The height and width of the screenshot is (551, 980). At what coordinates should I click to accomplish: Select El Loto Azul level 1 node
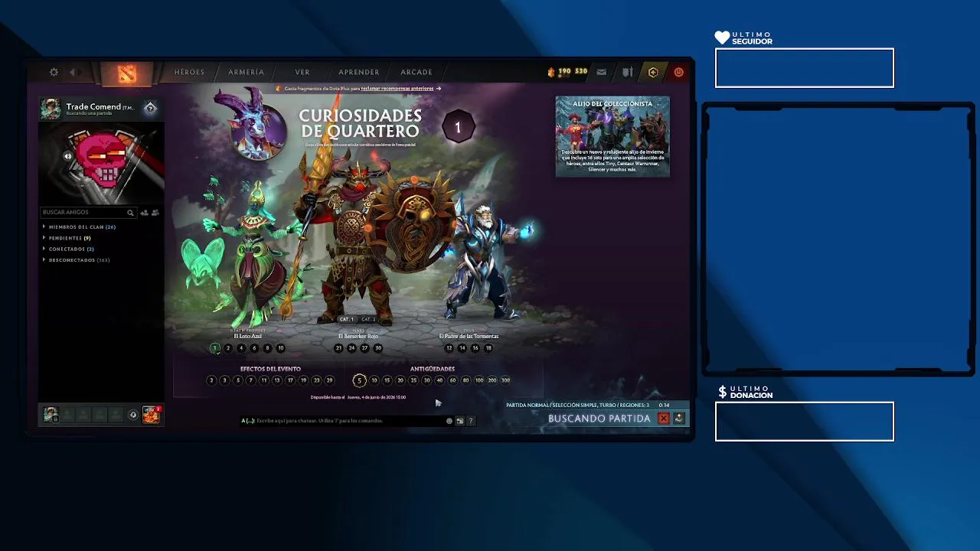(x=215, y=348)
